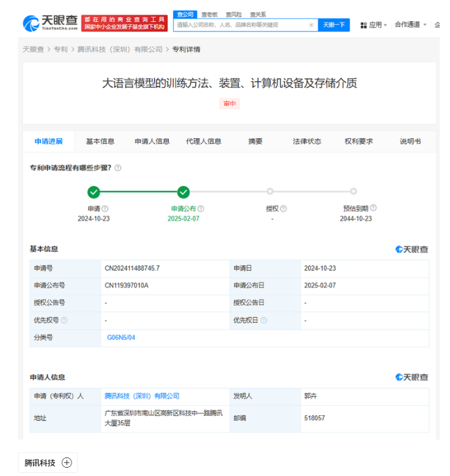Viewport: 450px width, 476px height.
Task: Click the 申请公布 green progress checkpoint
Action: (183, 191)
